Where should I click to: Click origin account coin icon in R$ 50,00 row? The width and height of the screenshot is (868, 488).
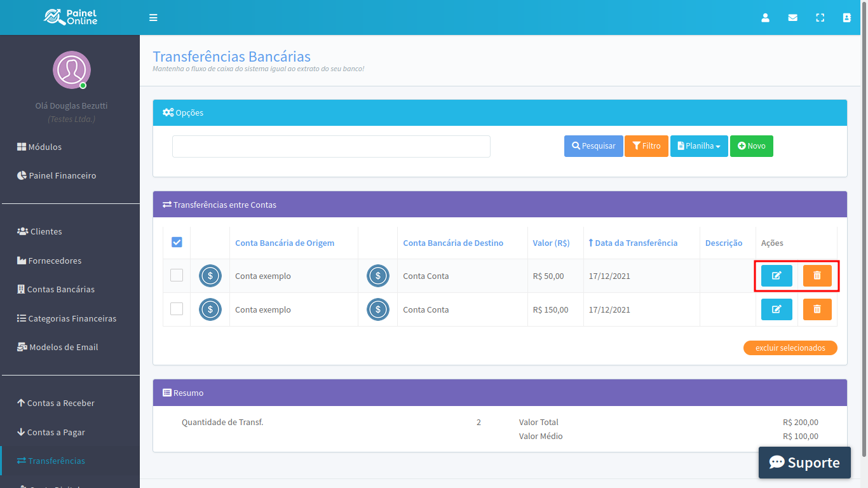tap(210, 276)
